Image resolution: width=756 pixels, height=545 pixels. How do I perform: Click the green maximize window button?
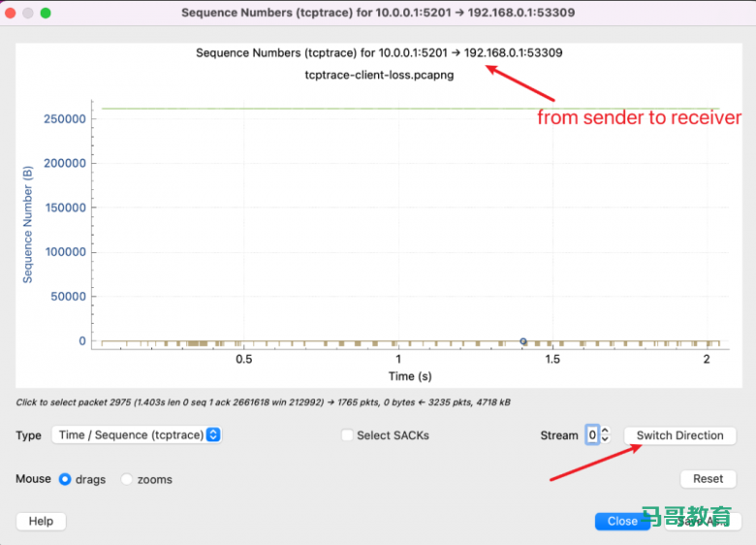46,13
